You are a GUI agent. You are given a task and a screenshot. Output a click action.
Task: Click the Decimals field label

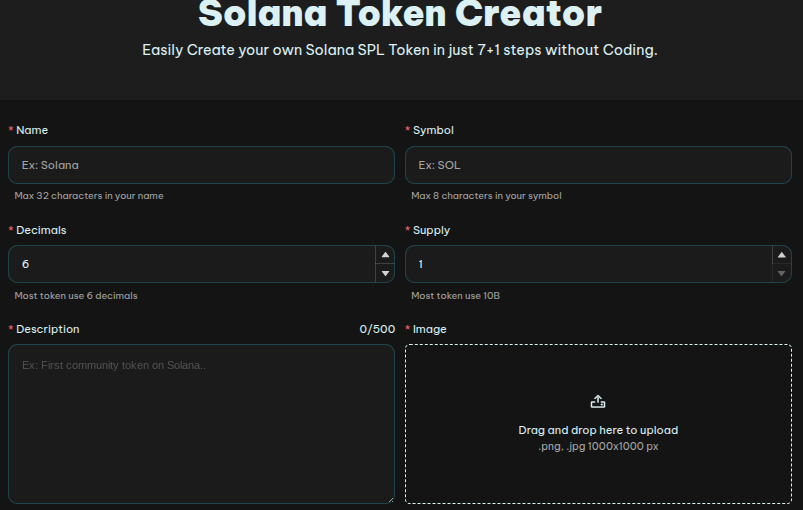41,230
